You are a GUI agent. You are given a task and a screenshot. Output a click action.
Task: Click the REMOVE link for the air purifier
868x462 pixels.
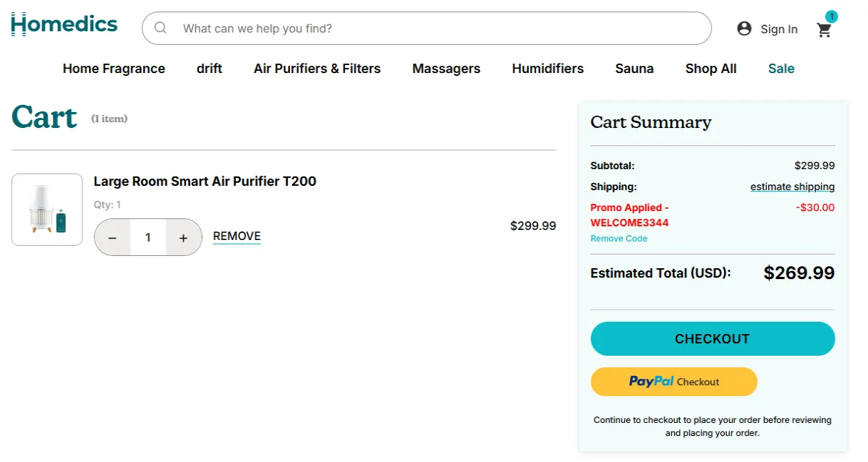237,236
